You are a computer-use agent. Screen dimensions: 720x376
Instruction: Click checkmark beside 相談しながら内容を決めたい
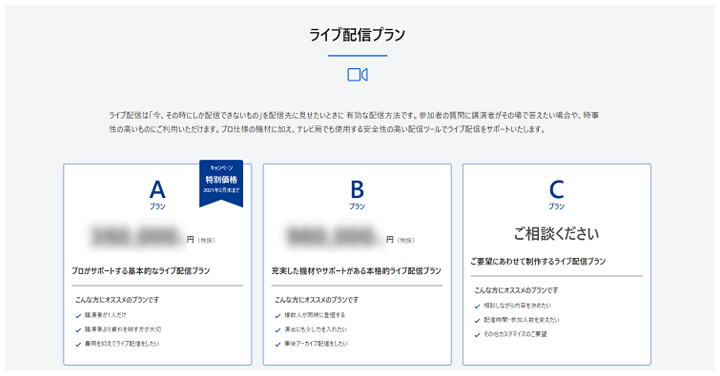477,306
